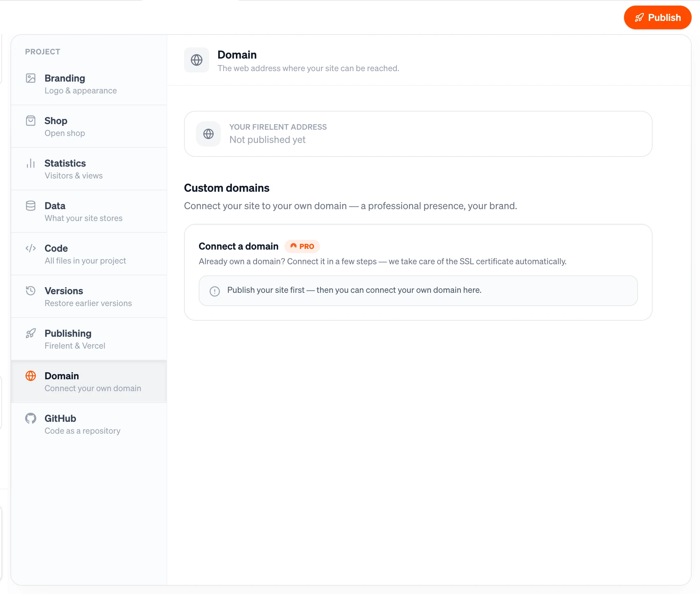Click 'YOUR FIRELENT ADDRESS' label

pyautogui.click(x=278, y=127)
